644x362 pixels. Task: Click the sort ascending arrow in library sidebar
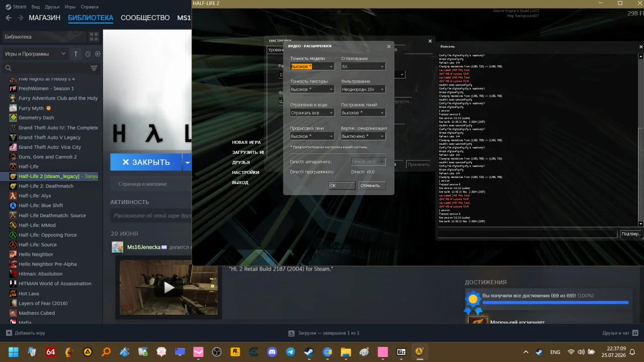(x=76, y=54)
